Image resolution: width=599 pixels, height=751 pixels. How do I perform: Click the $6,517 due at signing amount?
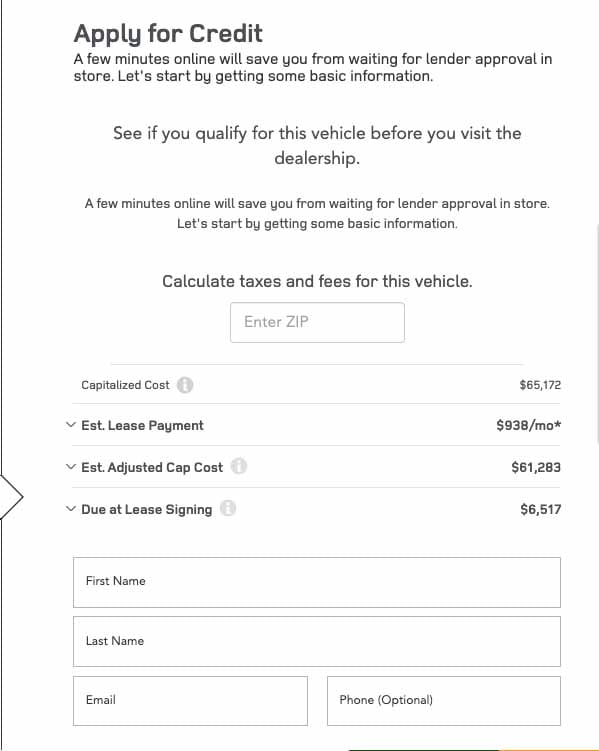(x=541, y=509)
